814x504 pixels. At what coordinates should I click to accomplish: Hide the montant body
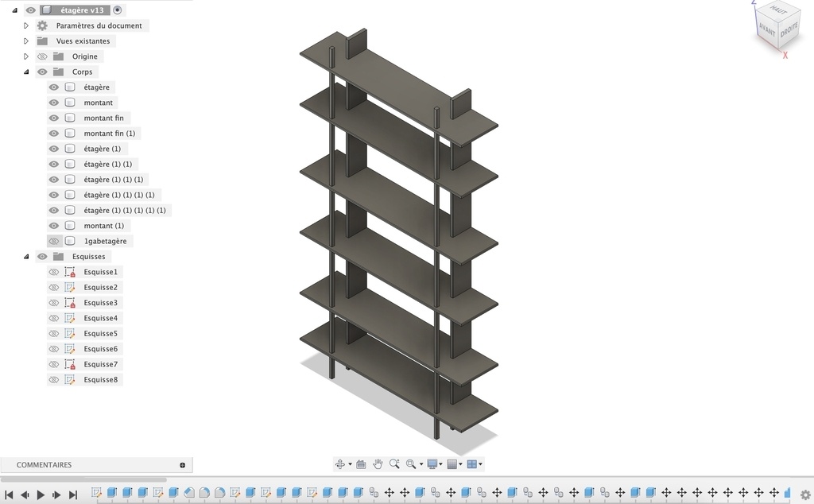[x=54, y=103]
